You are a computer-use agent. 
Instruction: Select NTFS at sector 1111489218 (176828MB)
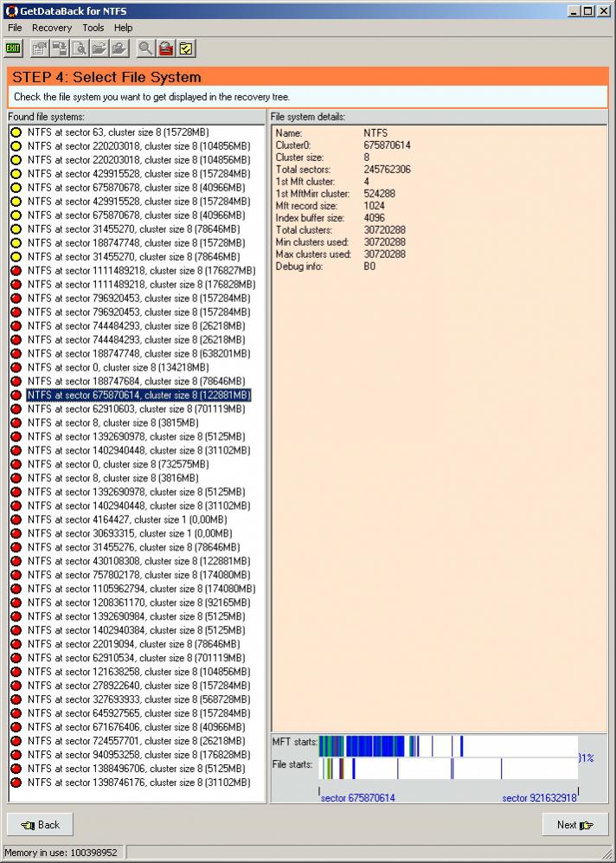click(141, 285)
